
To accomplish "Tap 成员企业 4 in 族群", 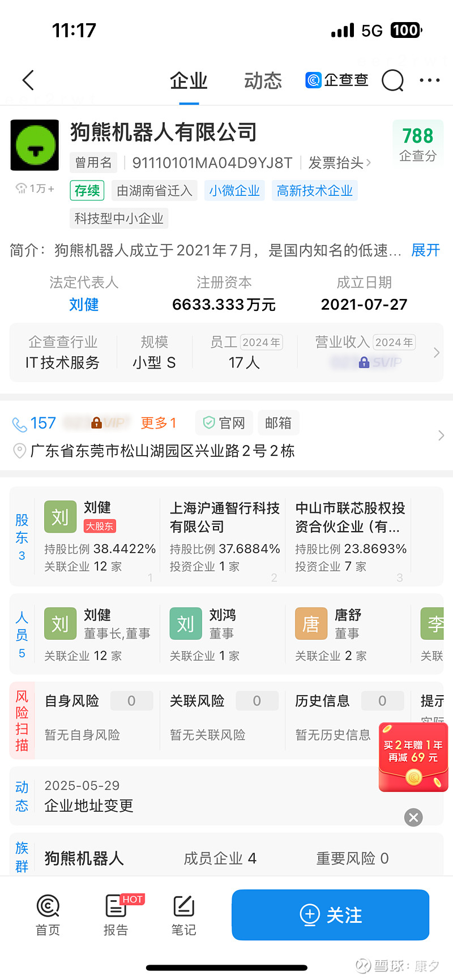I will tap(220, 858).
